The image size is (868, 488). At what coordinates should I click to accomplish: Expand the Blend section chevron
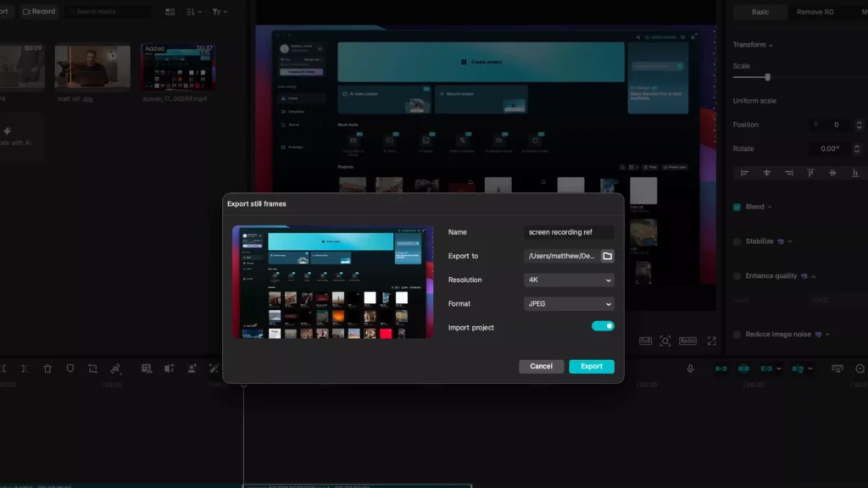[769, 207]
